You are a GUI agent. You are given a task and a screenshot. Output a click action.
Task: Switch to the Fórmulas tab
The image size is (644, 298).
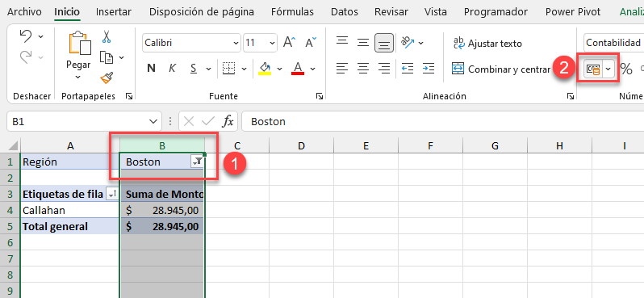292,12
